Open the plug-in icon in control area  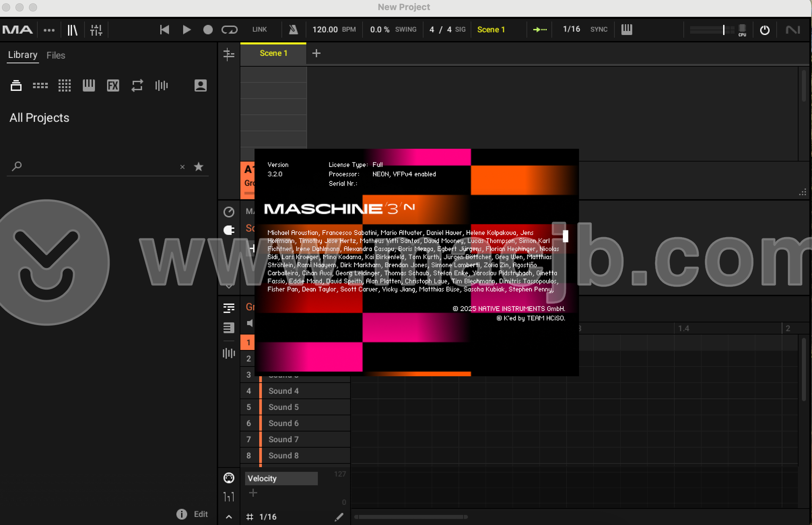click(229, 230)
